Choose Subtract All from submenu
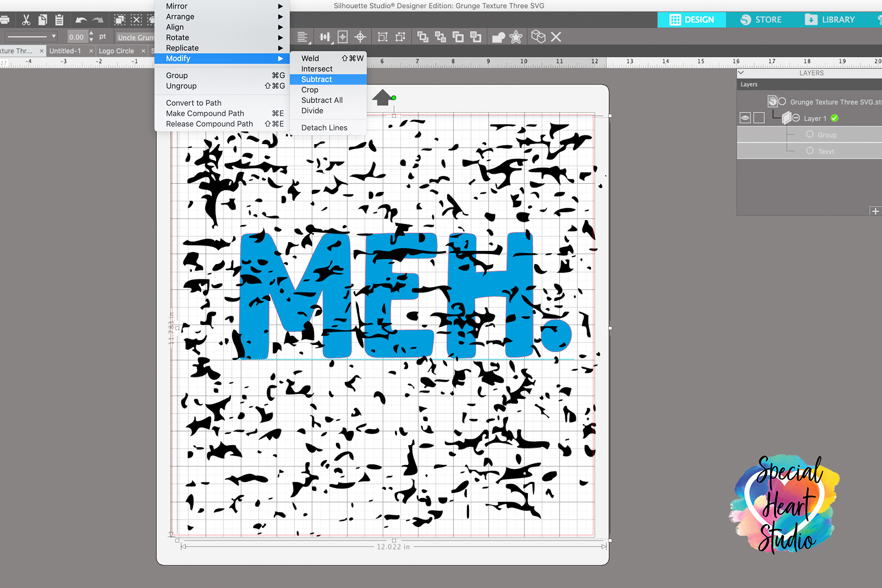The width and height of the screenshot is (882, 588). click(328, 100)
